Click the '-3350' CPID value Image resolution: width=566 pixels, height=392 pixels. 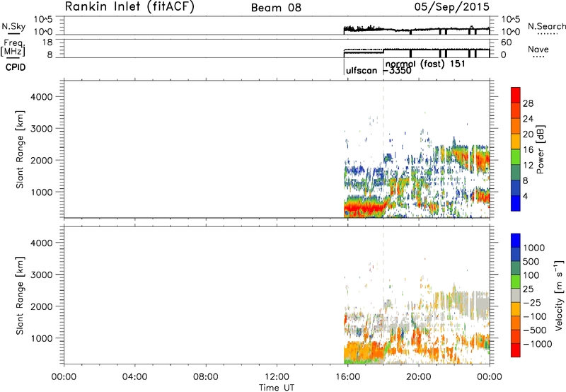(397, 70)
